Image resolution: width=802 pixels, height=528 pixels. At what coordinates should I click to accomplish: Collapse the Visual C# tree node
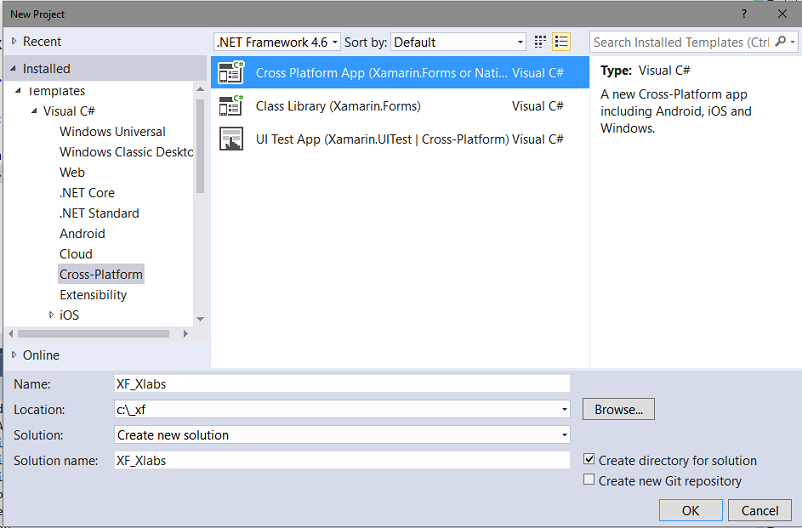[x=34, y=111]
